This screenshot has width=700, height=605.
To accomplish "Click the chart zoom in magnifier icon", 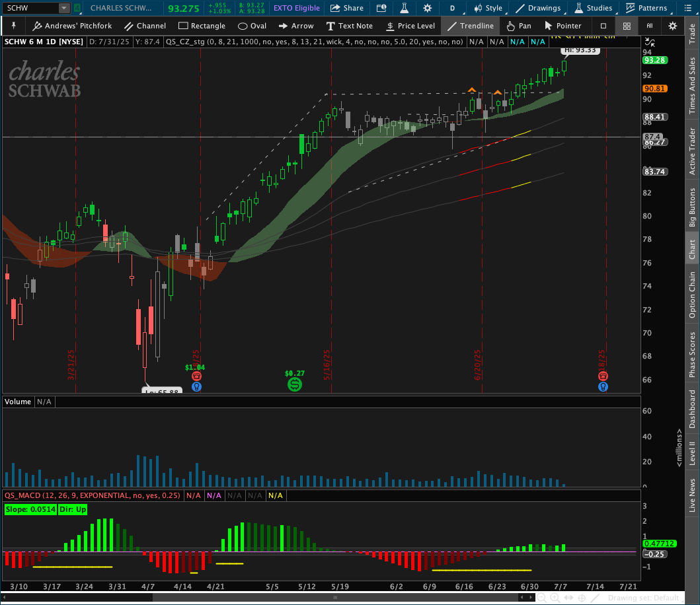I will pos(555,598).
